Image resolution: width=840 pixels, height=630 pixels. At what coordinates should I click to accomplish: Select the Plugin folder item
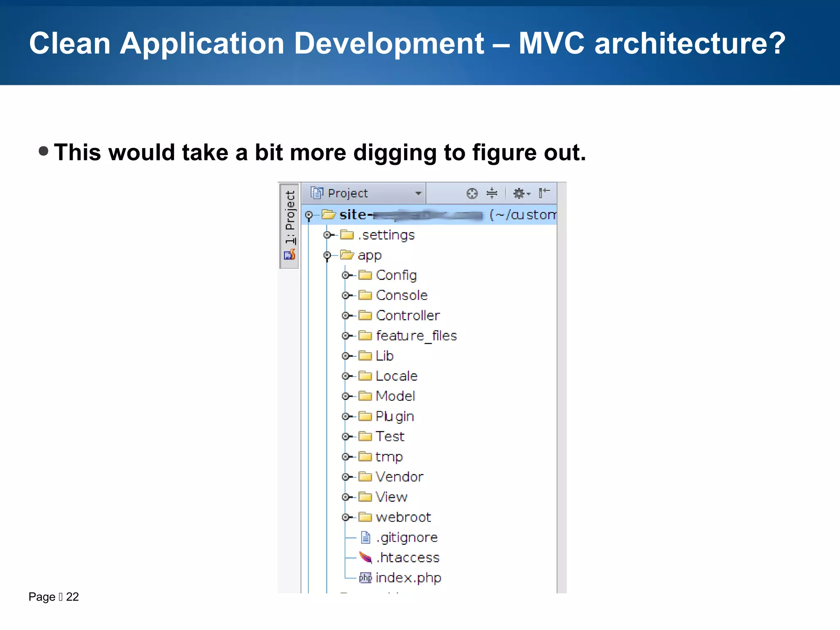[x=395, y=416]
